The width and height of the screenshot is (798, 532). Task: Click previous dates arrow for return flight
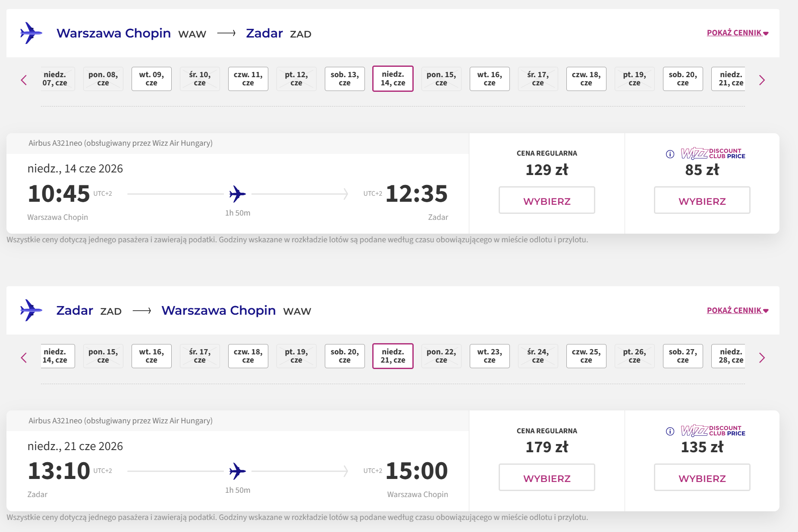pyautogui.click(x=24, y=358)
